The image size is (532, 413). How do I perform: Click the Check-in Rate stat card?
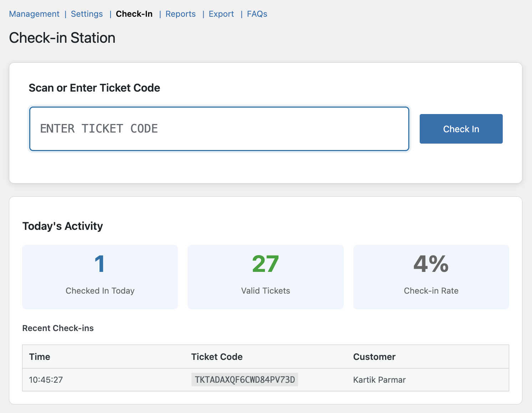(x=431, y=277)
